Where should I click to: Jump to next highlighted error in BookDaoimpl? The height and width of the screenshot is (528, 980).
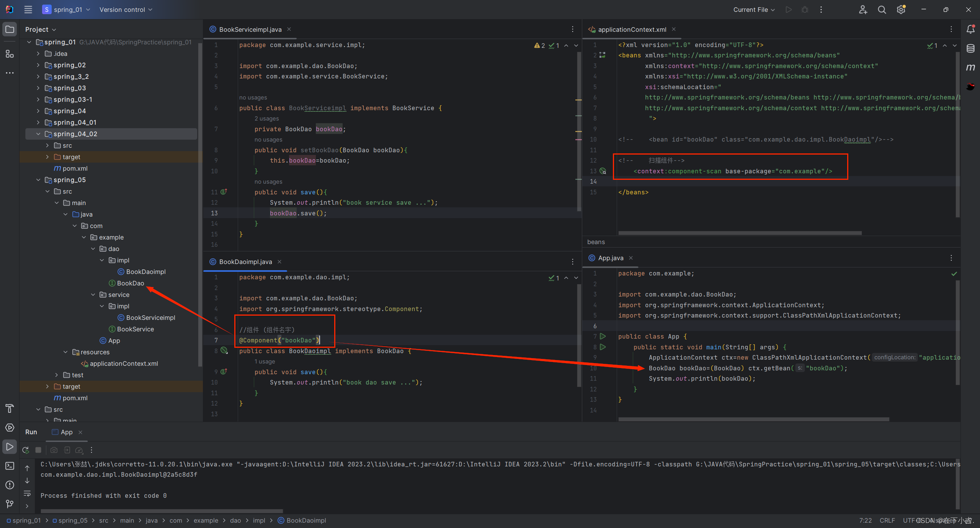[x=576, y=278]
